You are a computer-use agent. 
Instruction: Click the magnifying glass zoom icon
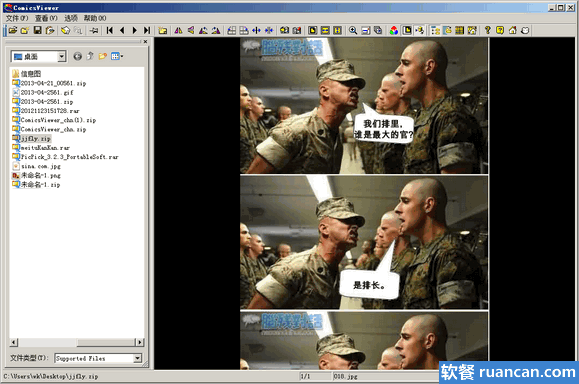[353, 30]
